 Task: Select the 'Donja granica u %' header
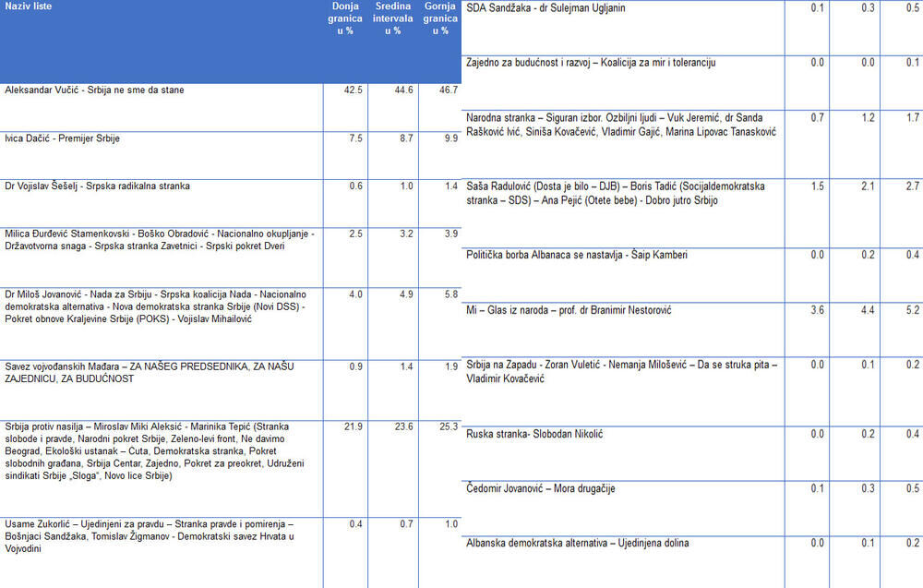pos(345,18)
